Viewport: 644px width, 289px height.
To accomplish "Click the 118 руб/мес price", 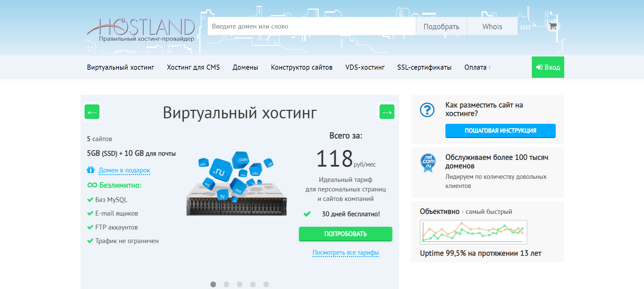I will (346, 159).
